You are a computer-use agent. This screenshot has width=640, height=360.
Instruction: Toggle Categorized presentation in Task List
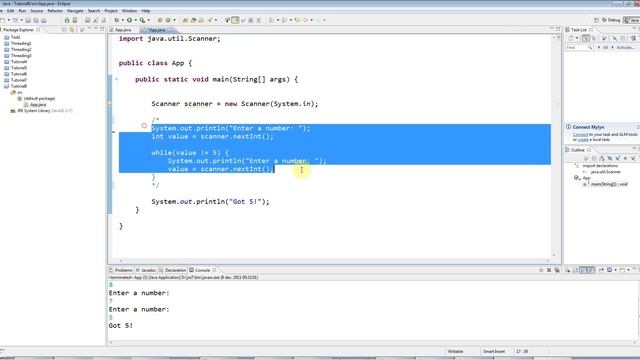coord(586,38)
